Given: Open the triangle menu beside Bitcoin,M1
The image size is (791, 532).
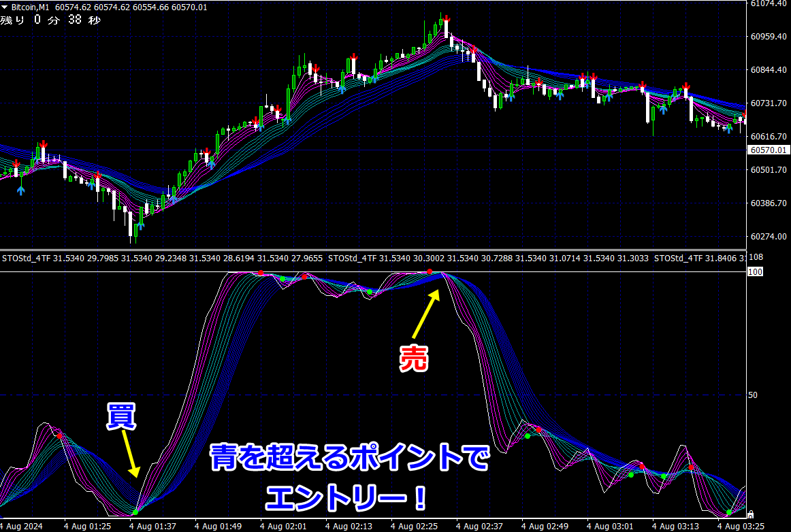Looking at the screenshot, I should 5,7.
